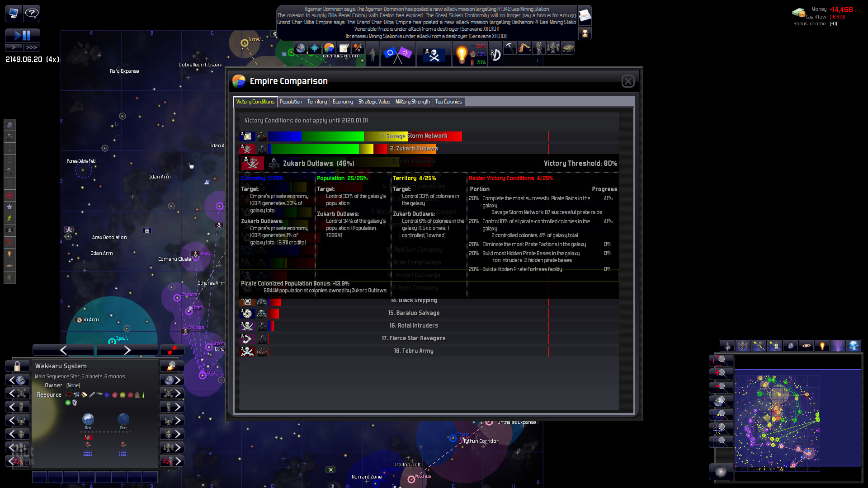Switch to the Military Strength tab
Viewport: 868px width, 488px height.
(412, 102)
